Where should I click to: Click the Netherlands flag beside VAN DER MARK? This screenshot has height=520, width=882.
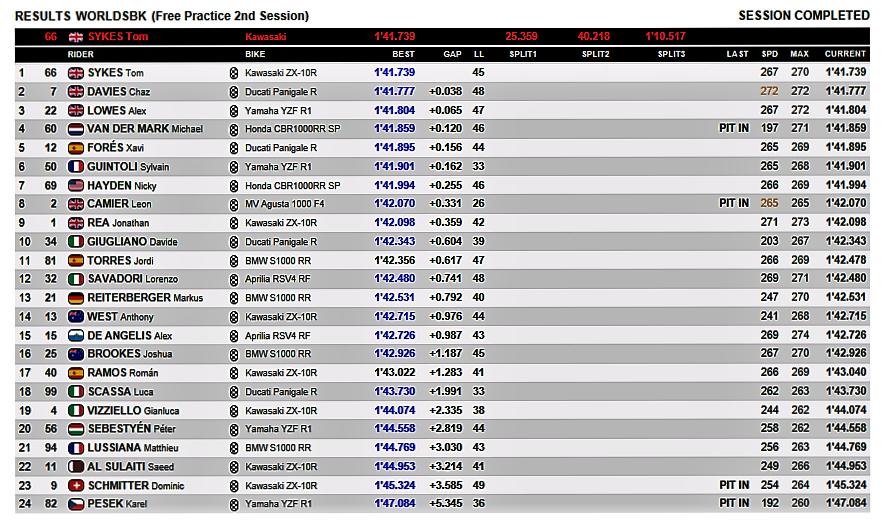[75, 129]
